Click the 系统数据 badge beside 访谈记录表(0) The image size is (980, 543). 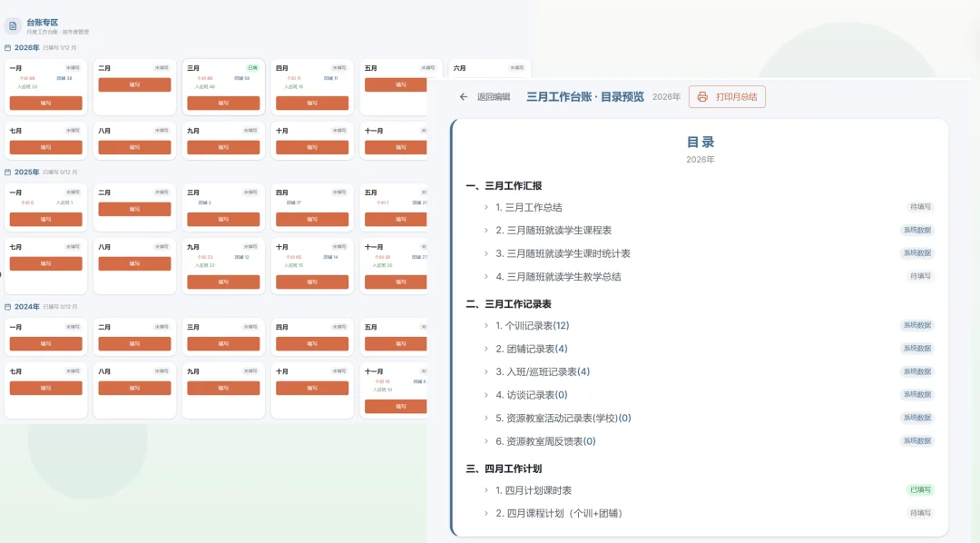(916, 395)
